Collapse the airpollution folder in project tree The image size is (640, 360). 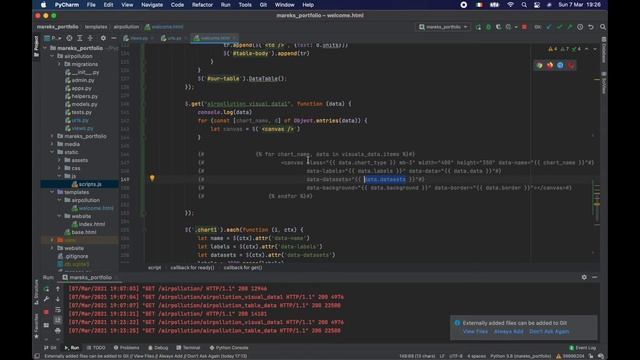pyautogui.click(x=52, y=56)
